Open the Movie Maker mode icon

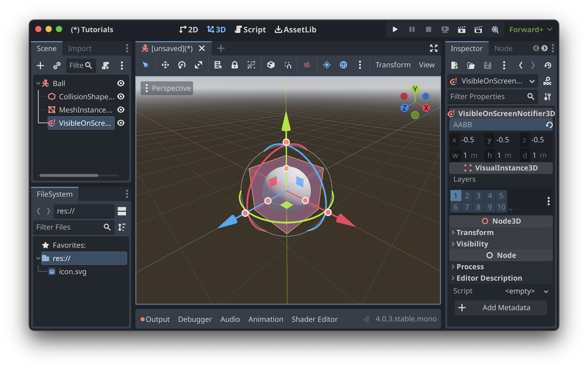[495, 29]
